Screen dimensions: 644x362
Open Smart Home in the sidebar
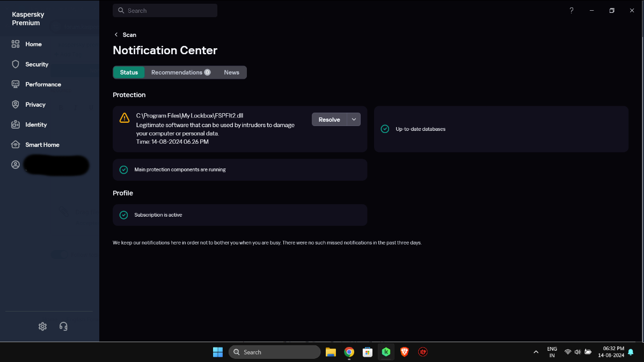(42, 145)
